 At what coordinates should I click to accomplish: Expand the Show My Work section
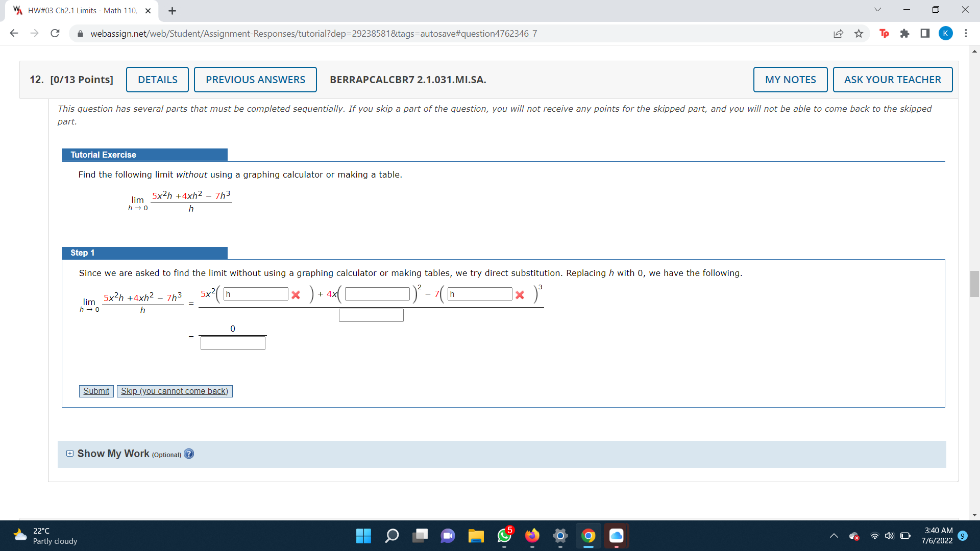point(69,453)
